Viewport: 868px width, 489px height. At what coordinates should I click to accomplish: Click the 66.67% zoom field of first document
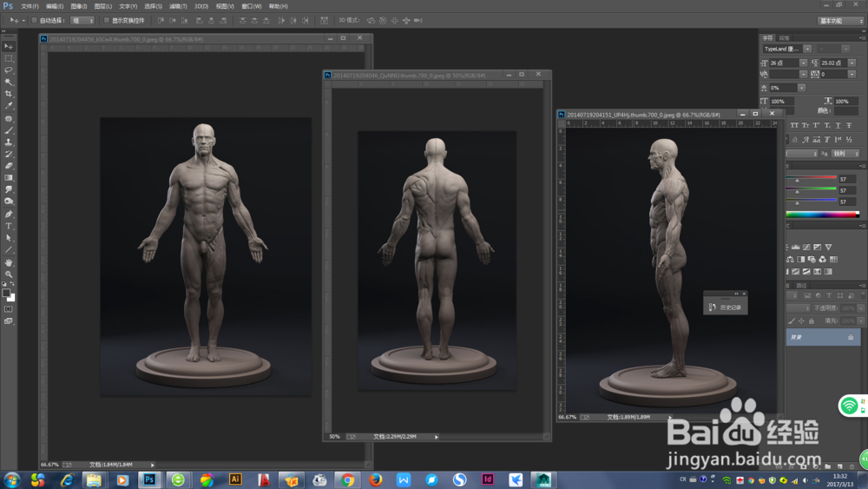(x=49, y=465)
